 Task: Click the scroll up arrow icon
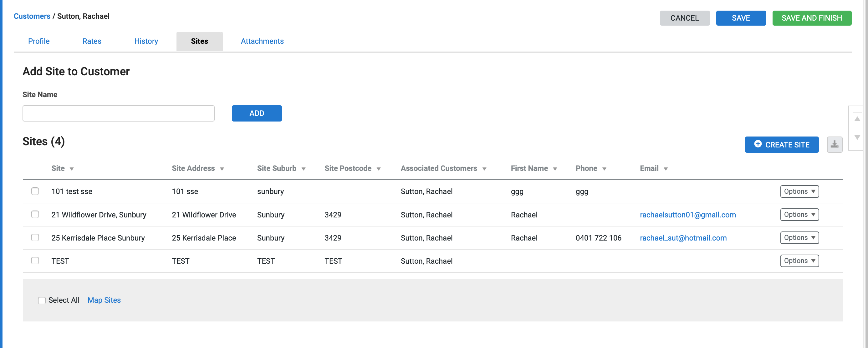tap(857, 119)
